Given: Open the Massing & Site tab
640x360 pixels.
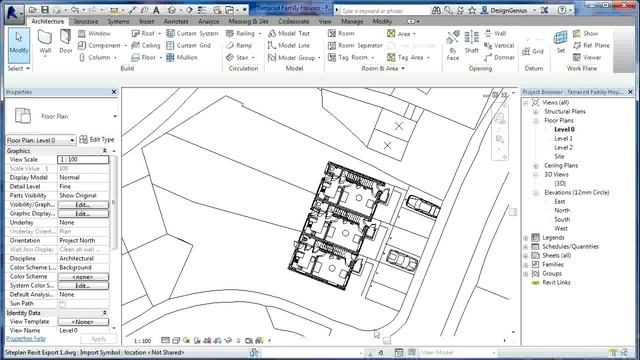Looking at the screenshot, I should click(x=248, y=21).
